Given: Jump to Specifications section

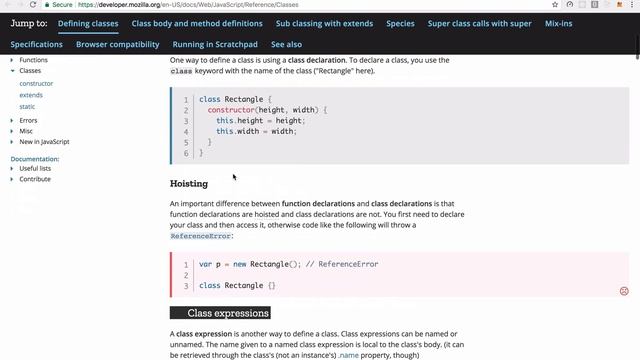Looking at the screenshot, I should tap(36, 44).
